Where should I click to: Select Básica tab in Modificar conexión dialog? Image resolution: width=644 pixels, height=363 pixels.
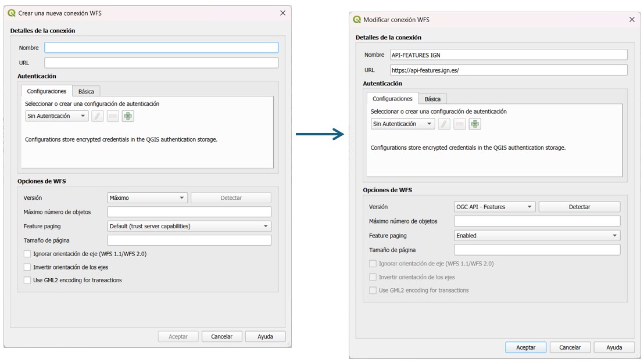tap(432, 99)
